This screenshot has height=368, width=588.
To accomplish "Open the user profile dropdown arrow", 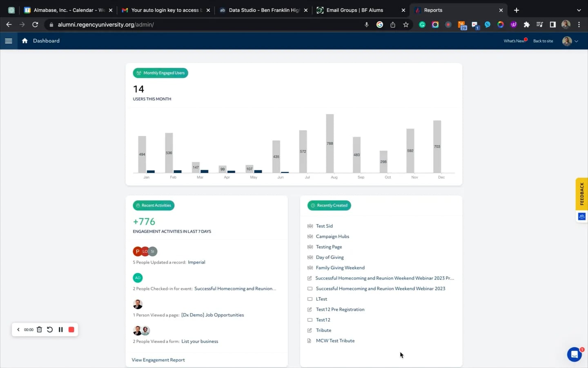I will coord(577,41).
